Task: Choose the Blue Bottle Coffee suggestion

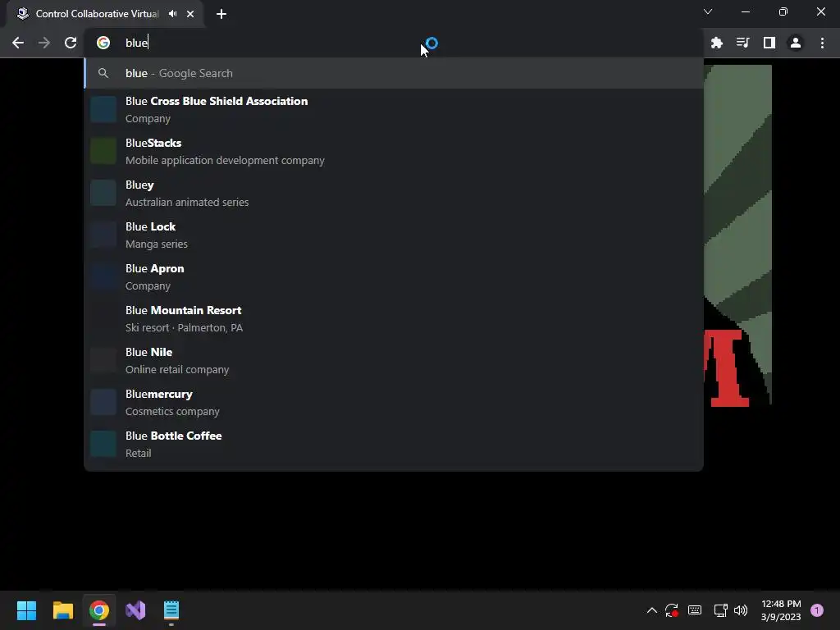Action: click(394, 444)
